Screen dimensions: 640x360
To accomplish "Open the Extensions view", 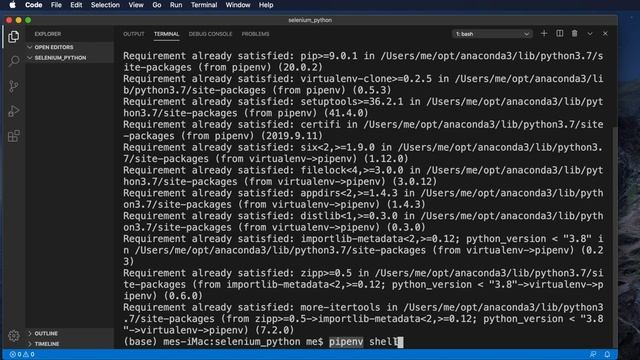I will click(13, 136).
